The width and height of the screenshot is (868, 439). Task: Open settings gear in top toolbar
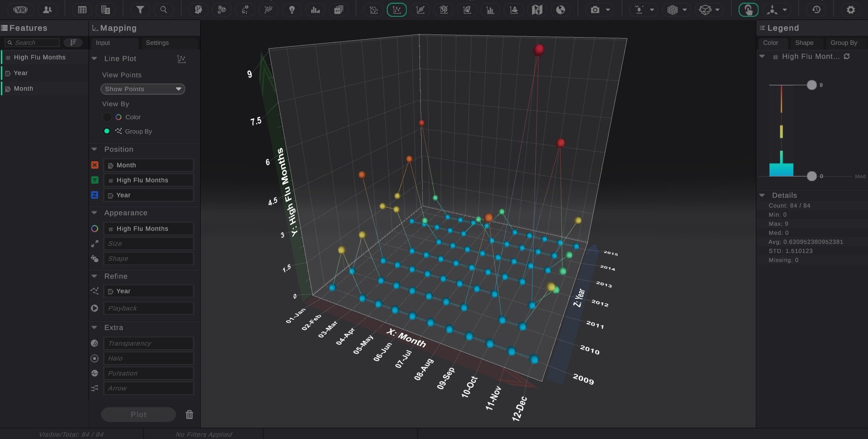pyautogui.click(x=851, y=10)
